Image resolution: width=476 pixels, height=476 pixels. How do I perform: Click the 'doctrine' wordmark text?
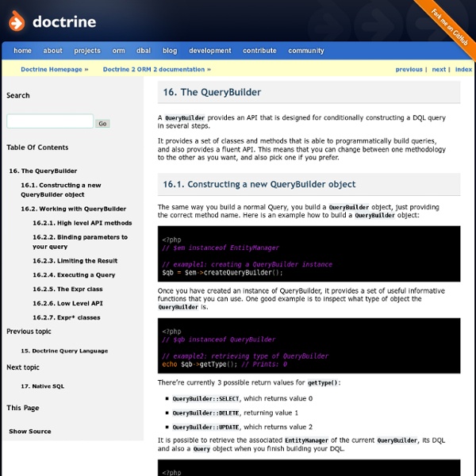(64, 22)
